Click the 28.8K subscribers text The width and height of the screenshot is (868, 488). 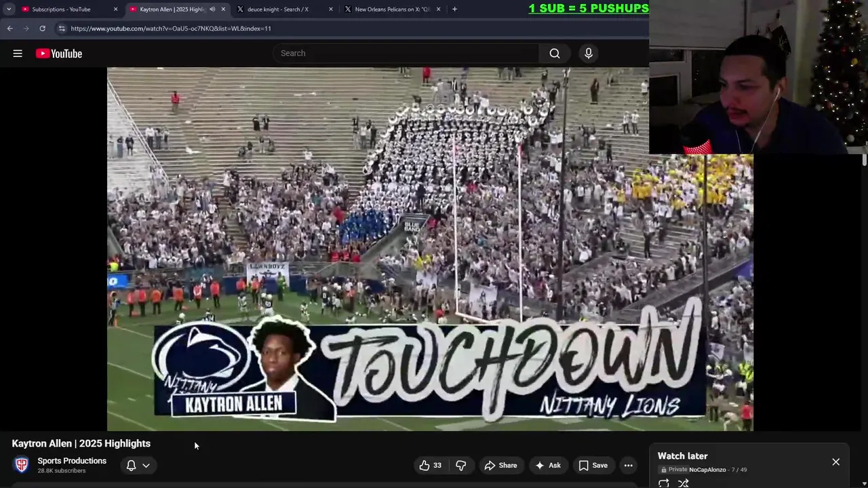(x=62, y=471)
